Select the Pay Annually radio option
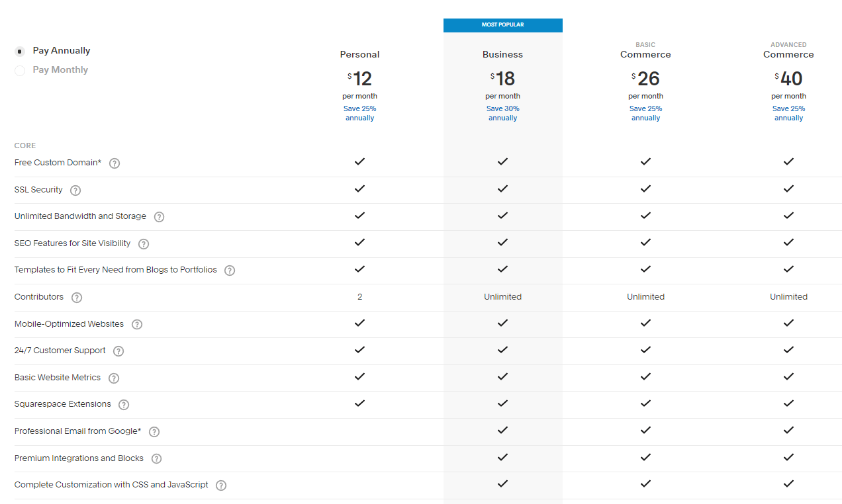 click(20, 51)
